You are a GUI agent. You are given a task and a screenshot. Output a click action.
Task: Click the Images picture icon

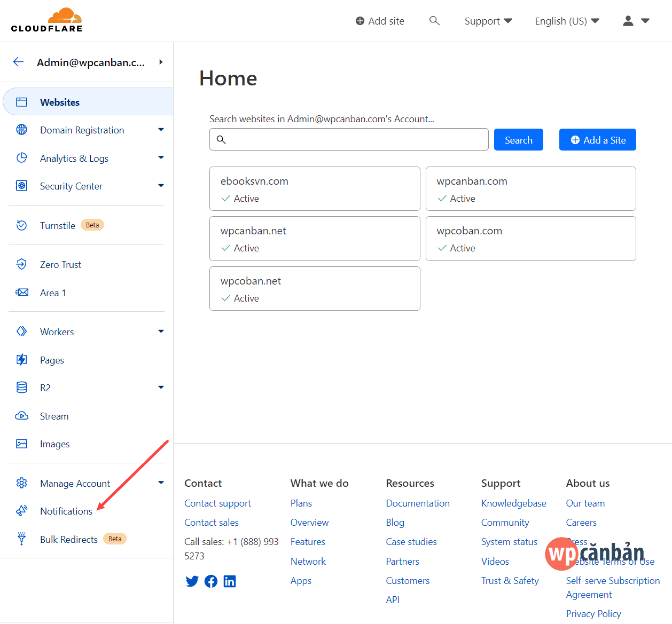21,444
